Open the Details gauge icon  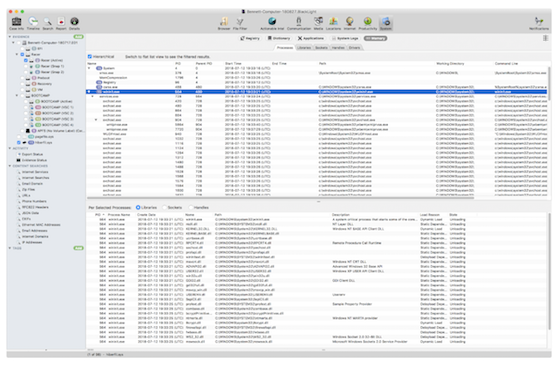point(74,22)
